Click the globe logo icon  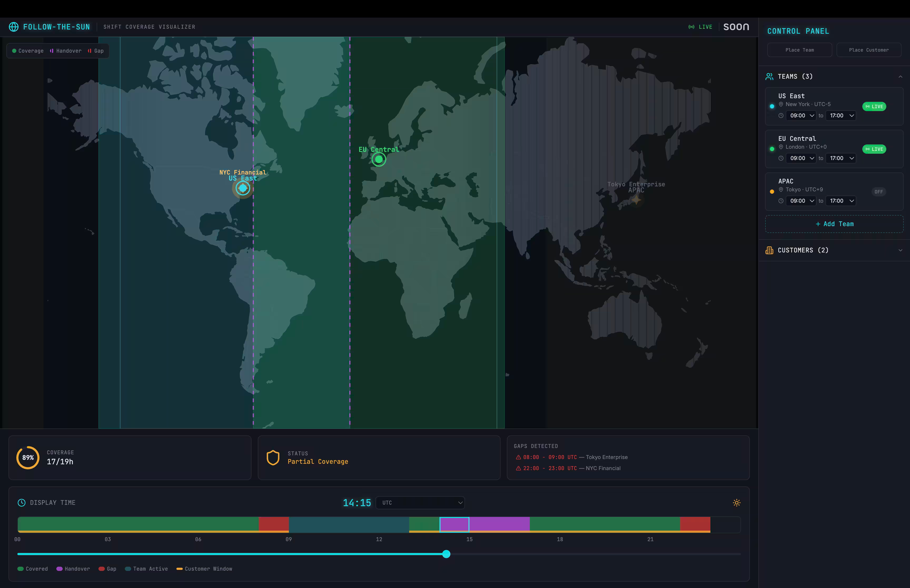14,27
